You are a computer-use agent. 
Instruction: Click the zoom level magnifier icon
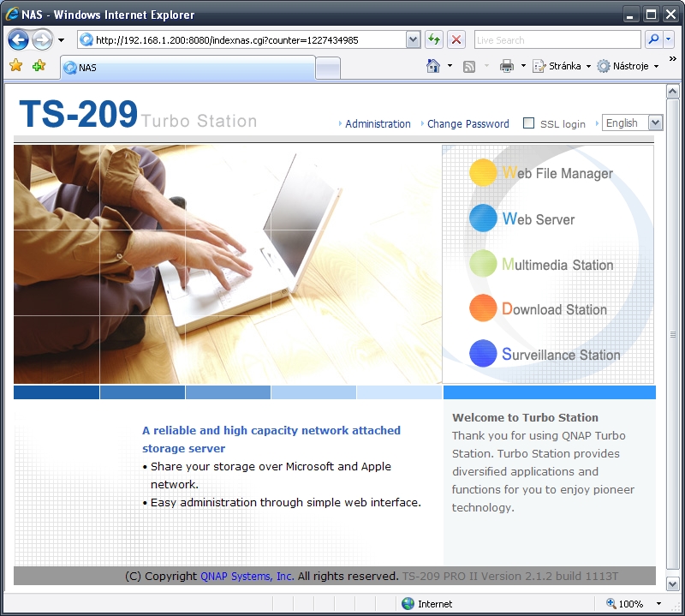coord(611,603)
